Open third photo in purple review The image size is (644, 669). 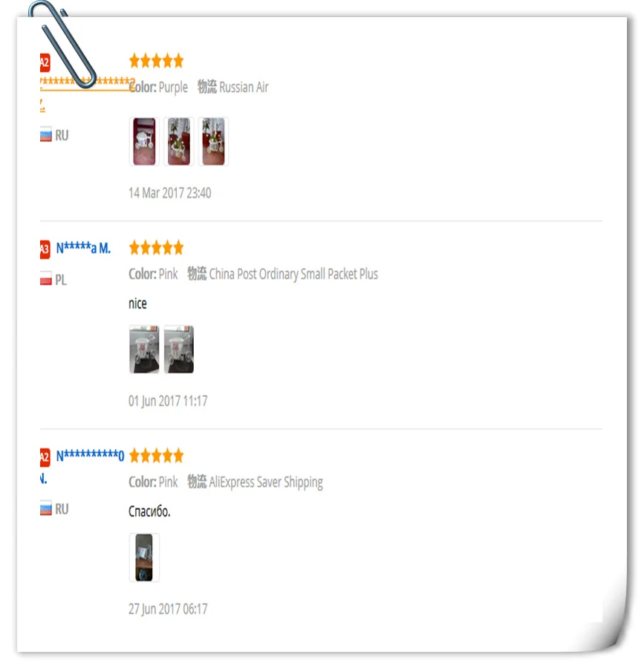[x=213, y=141]
